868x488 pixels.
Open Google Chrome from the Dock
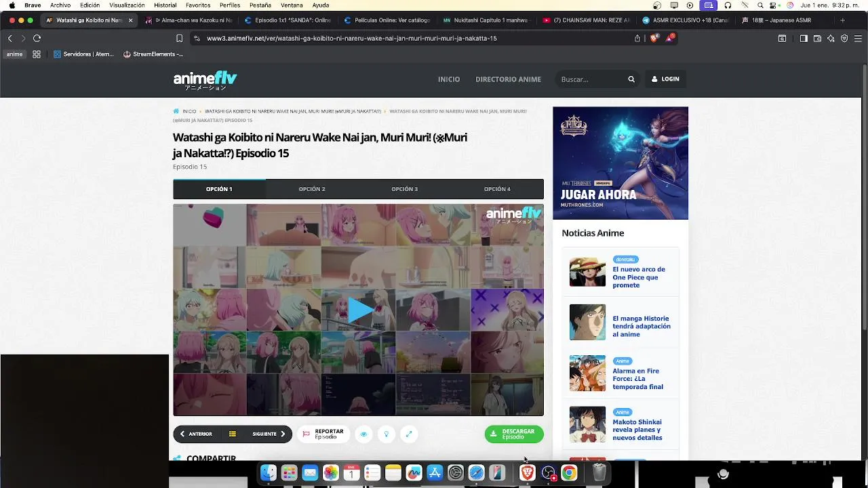click(569, 473)
